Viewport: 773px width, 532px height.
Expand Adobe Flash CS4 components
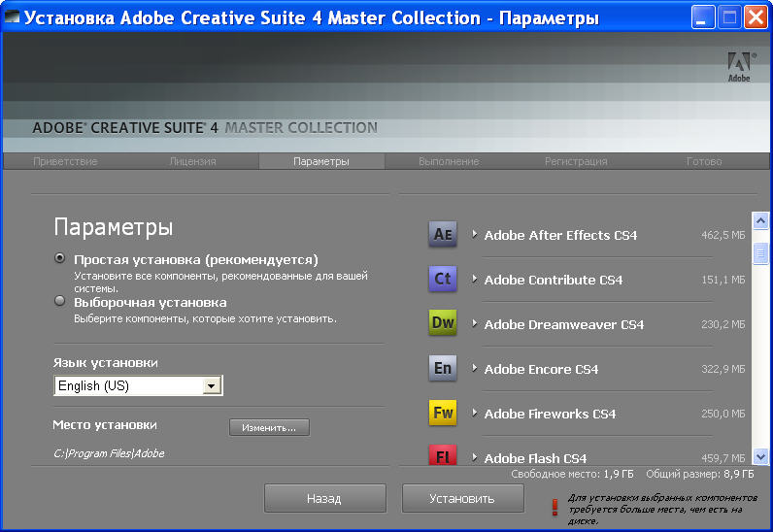[474, 457]
